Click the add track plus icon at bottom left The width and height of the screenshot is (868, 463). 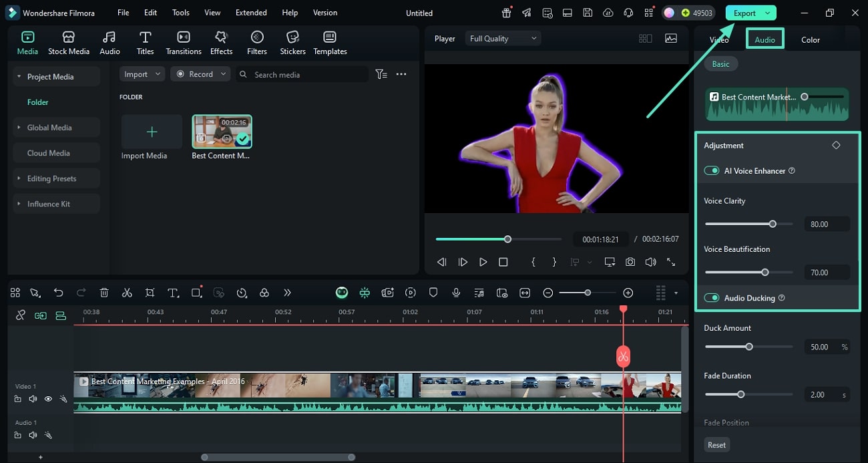click(41, 458)
